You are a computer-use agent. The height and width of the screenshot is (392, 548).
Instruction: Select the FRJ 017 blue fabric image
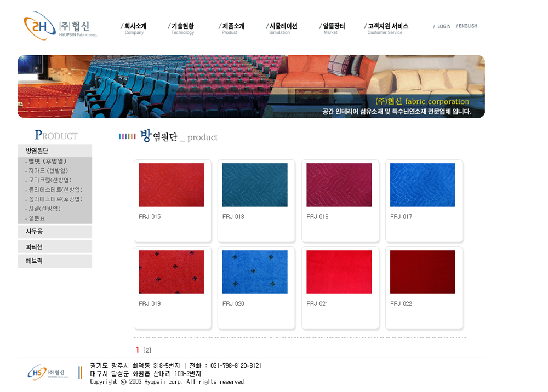coord(423,185)
